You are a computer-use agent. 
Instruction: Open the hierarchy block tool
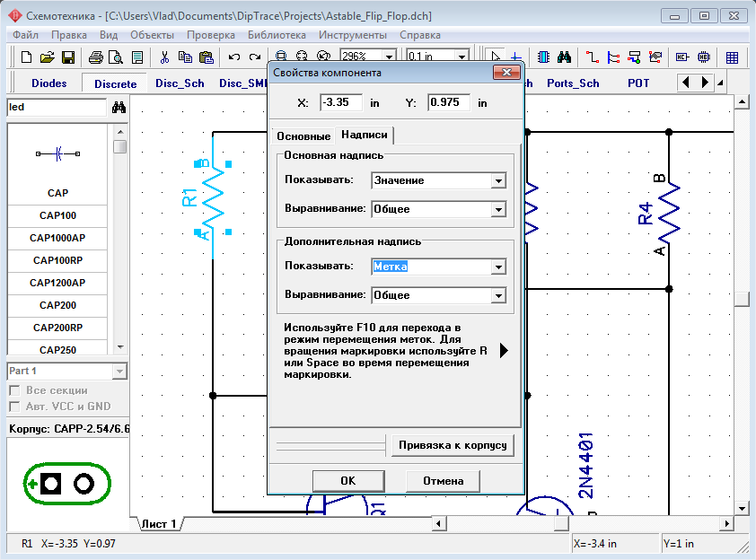tap(682, 57)
